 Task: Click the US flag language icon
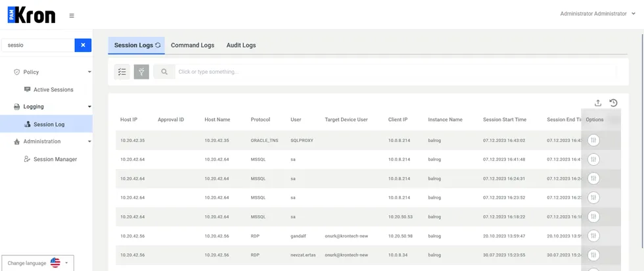[x=55, y=262]
